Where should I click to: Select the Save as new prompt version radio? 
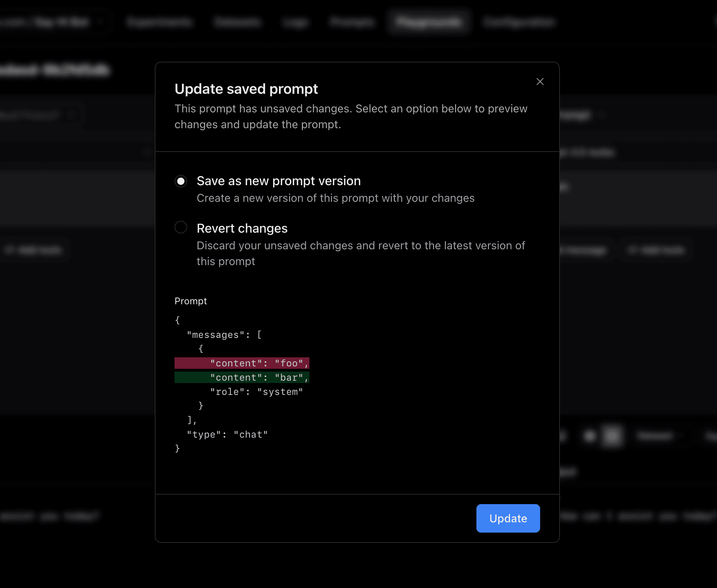(181, 181)
